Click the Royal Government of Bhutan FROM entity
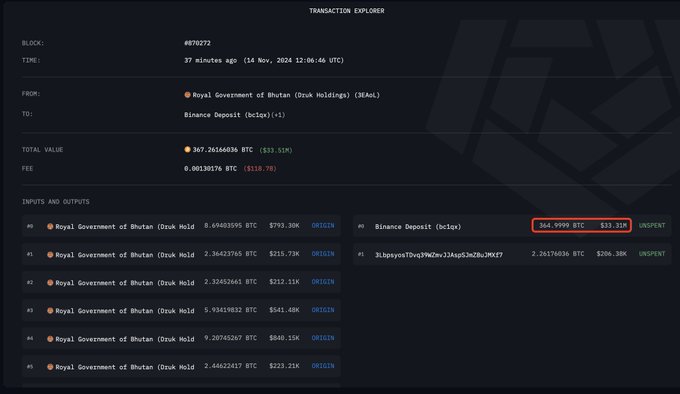680x394 pixels. [x=286, y=95]
